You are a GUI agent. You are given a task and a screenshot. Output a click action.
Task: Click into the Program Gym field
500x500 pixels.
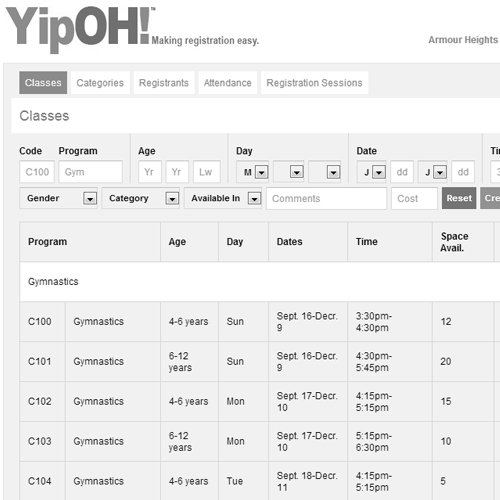91,172
